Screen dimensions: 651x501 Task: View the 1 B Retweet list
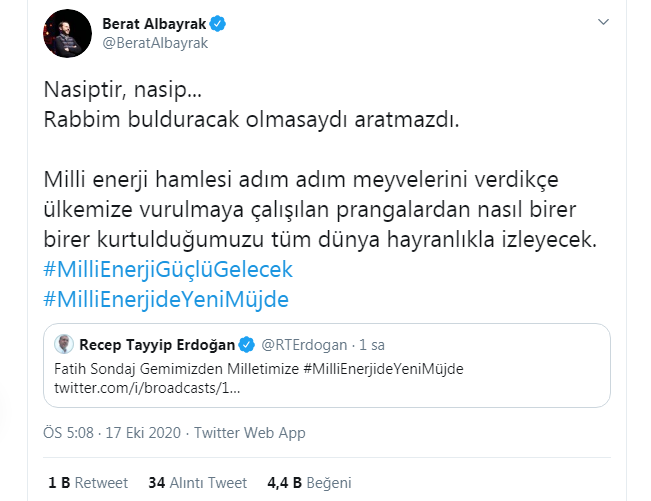pos(88,482)
